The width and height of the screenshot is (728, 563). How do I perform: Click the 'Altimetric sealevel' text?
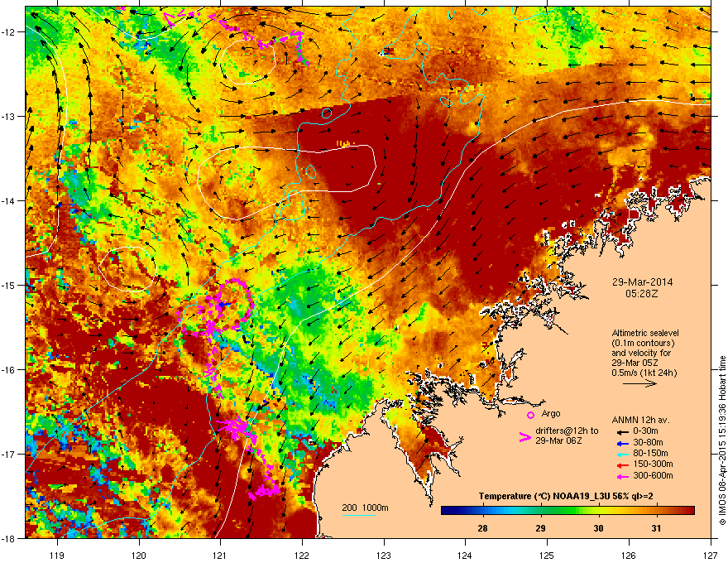click(x=645, y=333)
